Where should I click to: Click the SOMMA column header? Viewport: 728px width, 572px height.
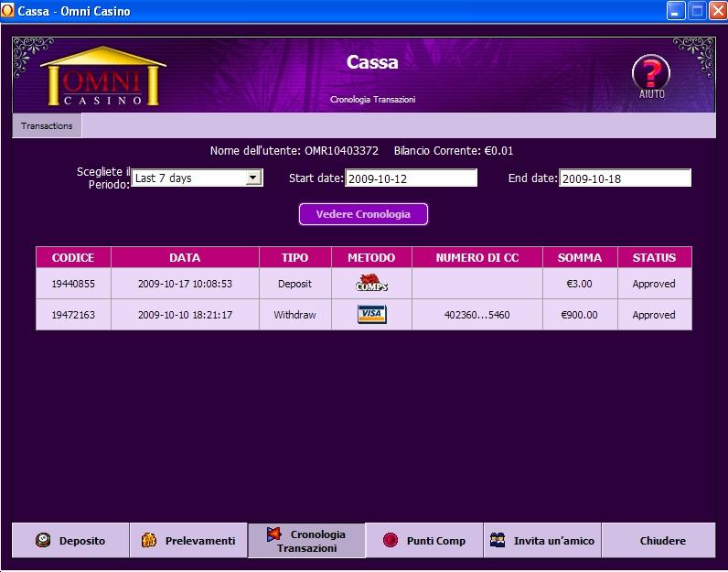[580, 257]
